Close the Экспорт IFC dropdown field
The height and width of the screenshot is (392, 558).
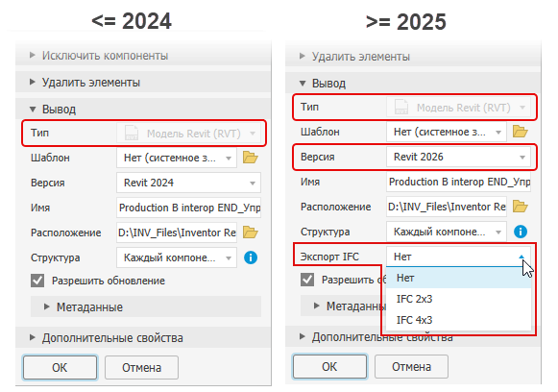(458, 257)
